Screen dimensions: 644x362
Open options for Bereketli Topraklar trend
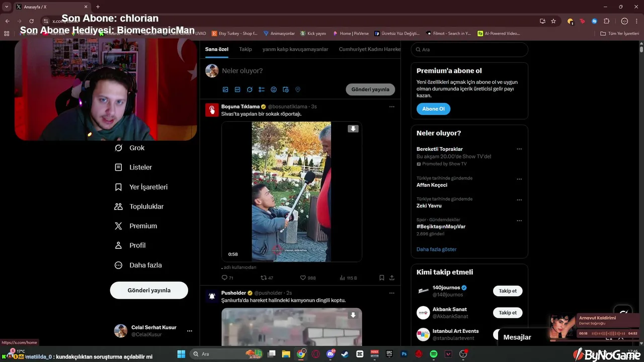click(x=519, y=149)
